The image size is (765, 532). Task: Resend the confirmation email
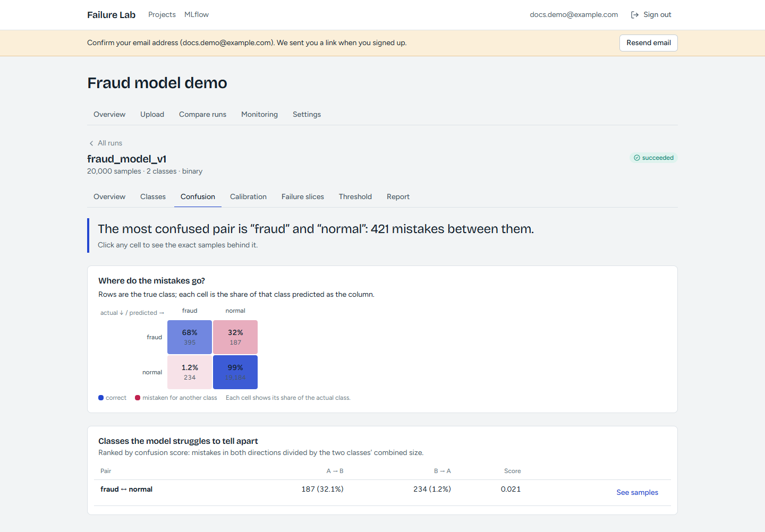click(649, 43)
